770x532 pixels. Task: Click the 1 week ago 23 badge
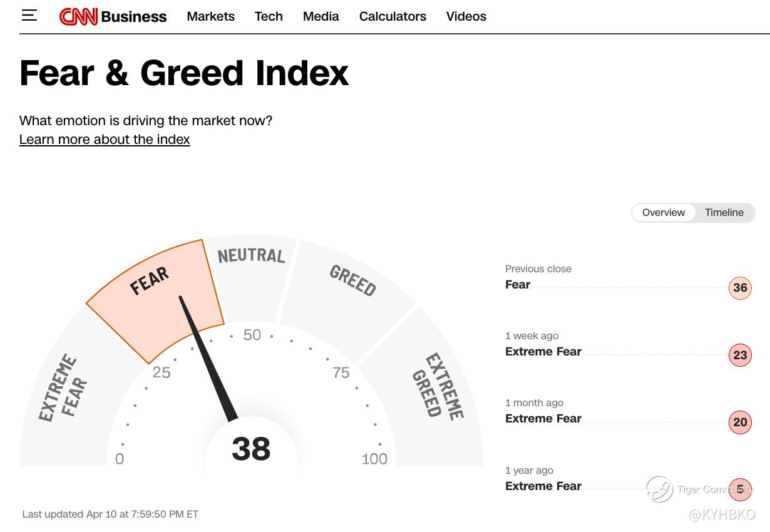pos(740,356)
